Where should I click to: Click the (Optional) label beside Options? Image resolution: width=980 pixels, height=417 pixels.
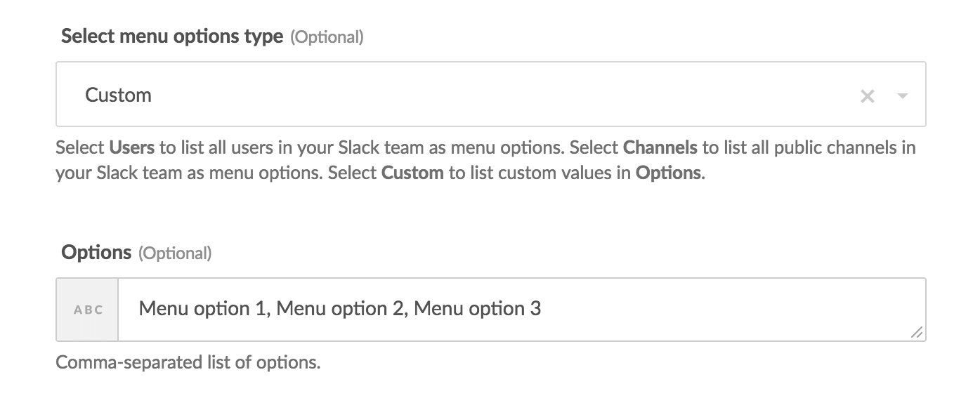pyautogui.click(x=174, y=253)
